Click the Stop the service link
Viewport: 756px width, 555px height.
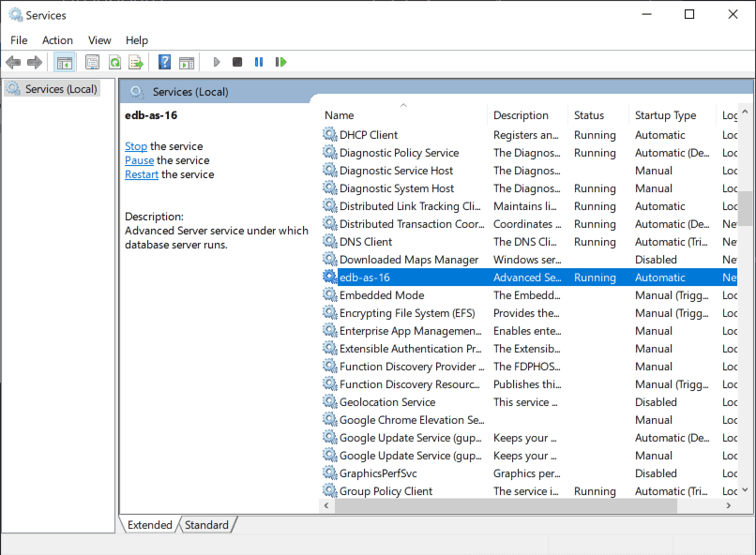coord(136,146)
